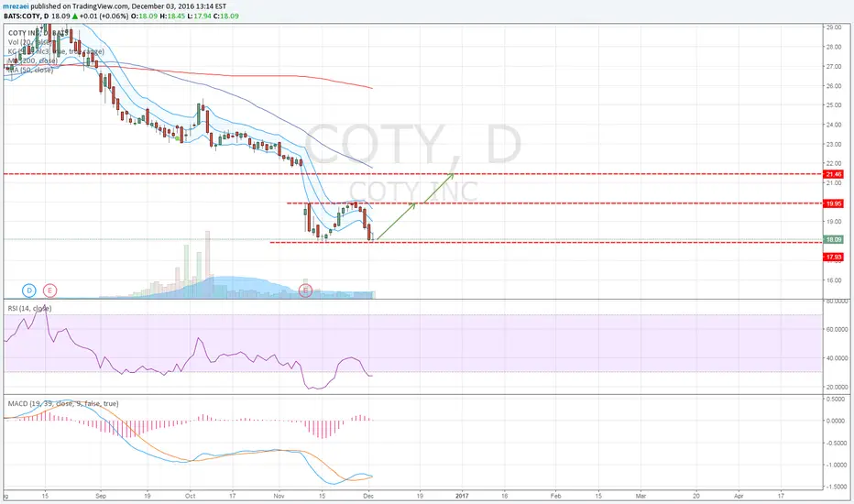Click the 60.0000 tick on RSI axis
Image resolution: width=854 pixels, height=504 pixels.
[x=837, y=330]
